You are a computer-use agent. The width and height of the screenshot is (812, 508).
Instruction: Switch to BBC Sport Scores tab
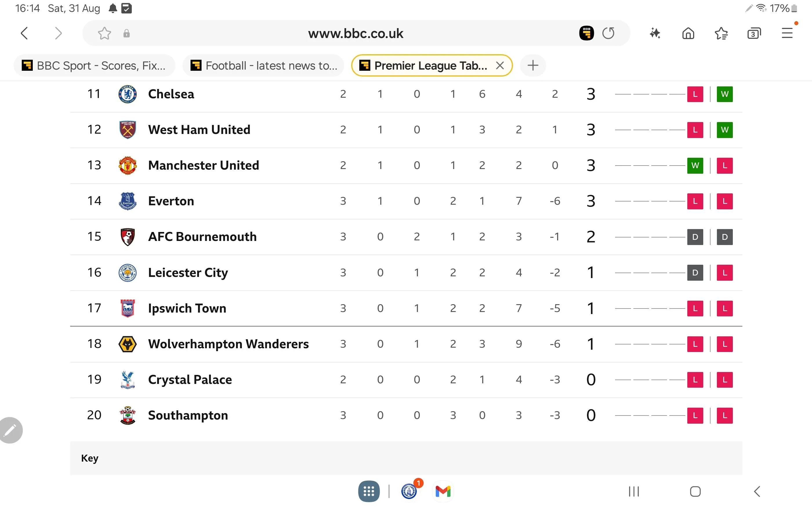(x=94, y=66)
